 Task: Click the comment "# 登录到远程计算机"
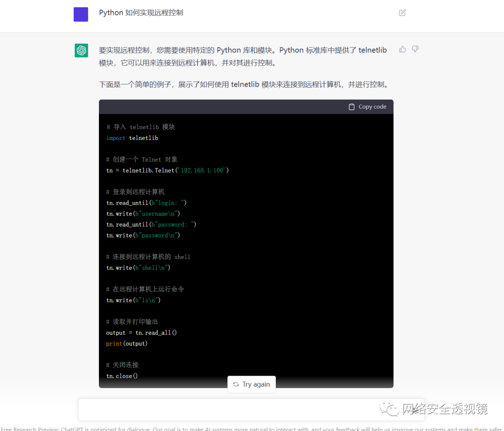coord(135,192)
